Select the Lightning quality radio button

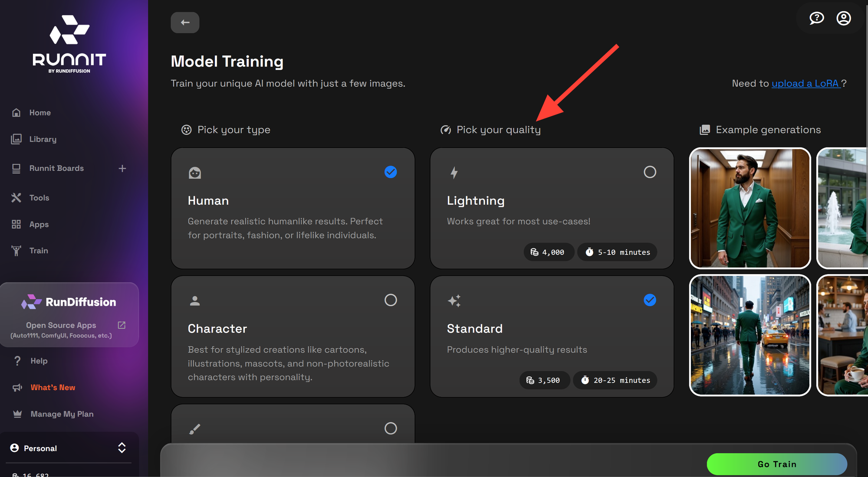click(x=650, y=172)
